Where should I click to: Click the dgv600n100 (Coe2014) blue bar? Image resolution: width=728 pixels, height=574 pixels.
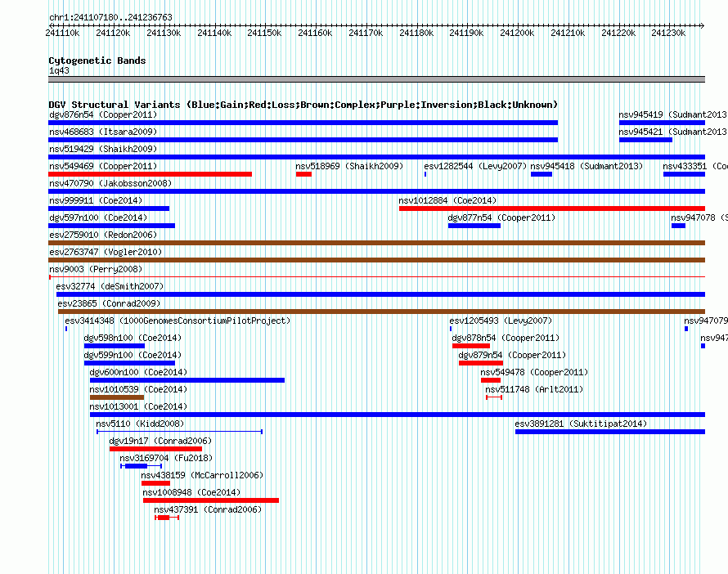pyautogui.click(x=187, y=380)
